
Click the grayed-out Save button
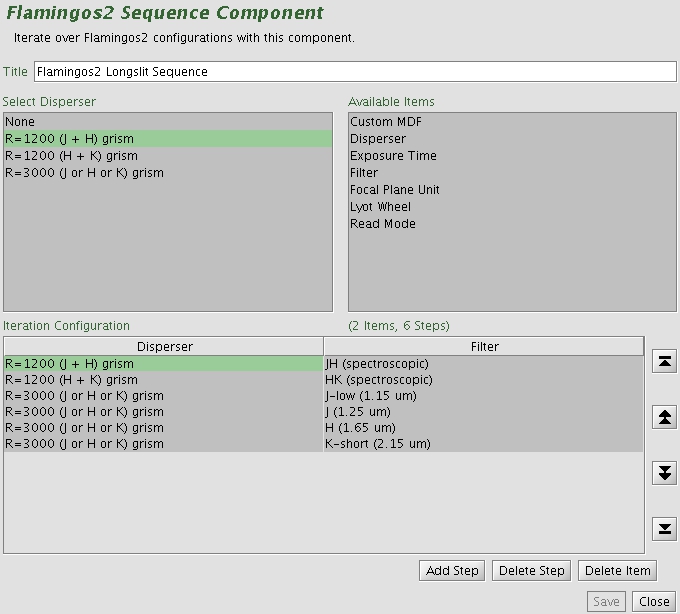click(606, 601)
